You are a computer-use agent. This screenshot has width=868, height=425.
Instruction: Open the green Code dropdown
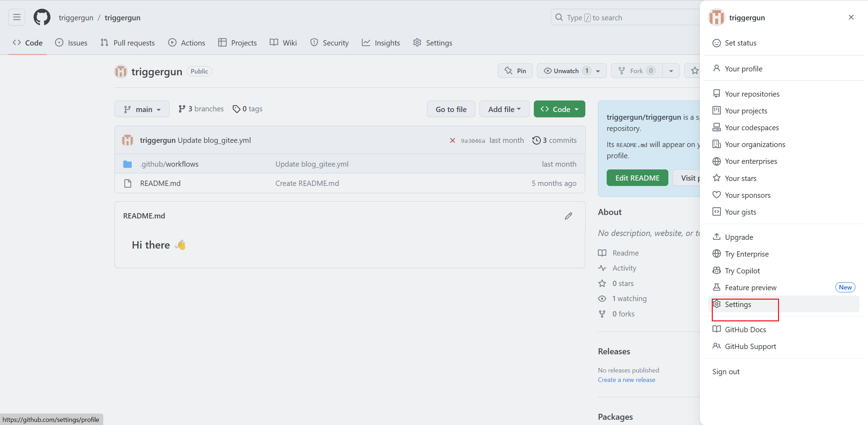(559, 109)
